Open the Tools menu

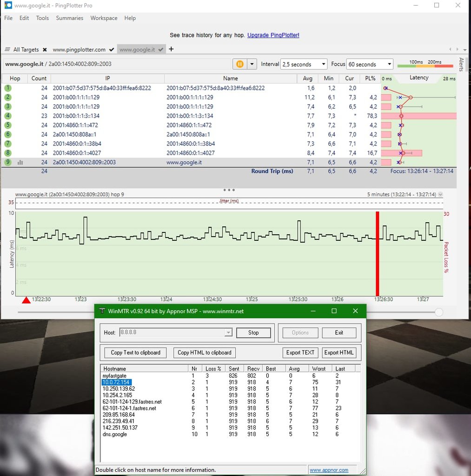42,18
